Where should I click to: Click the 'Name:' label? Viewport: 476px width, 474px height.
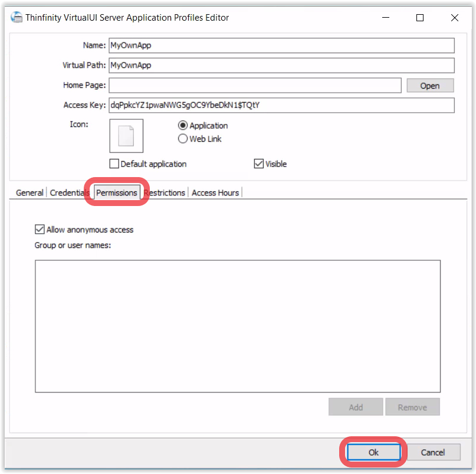pos(94,45)
